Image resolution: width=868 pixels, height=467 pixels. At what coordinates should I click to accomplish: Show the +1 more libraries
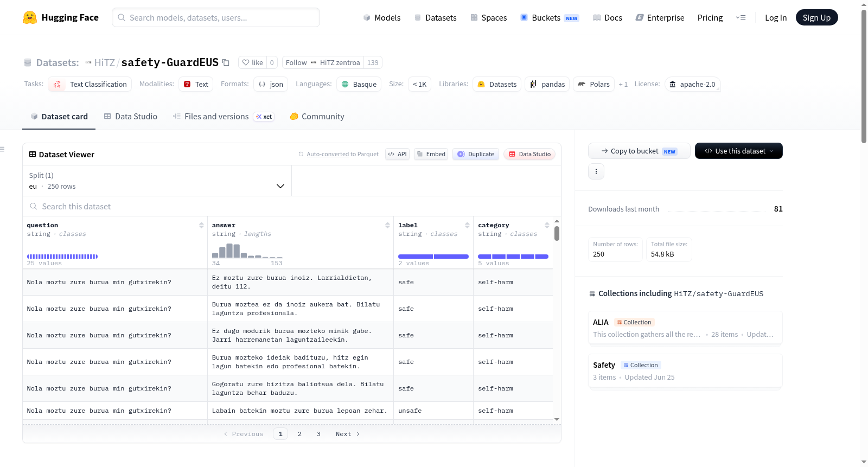(623, 84)
